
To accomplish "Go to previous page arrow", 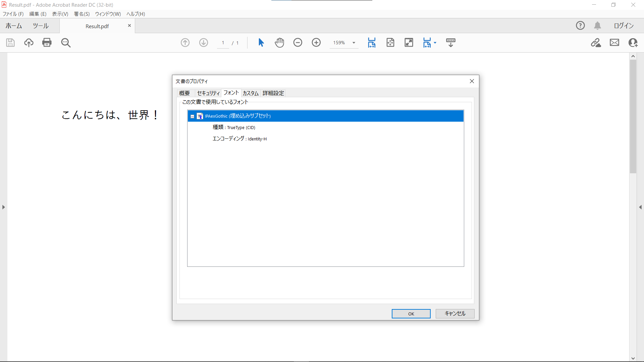I will [x=185, y=43].
